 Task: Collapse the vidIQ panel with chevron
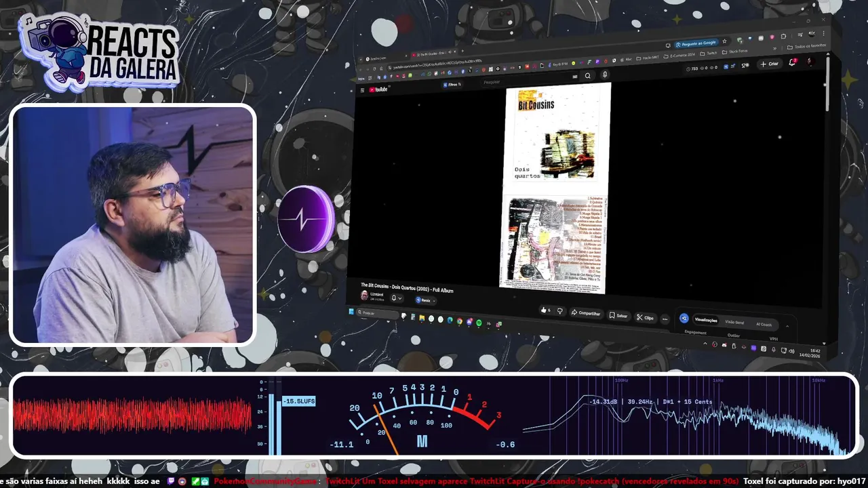point(787,326)
